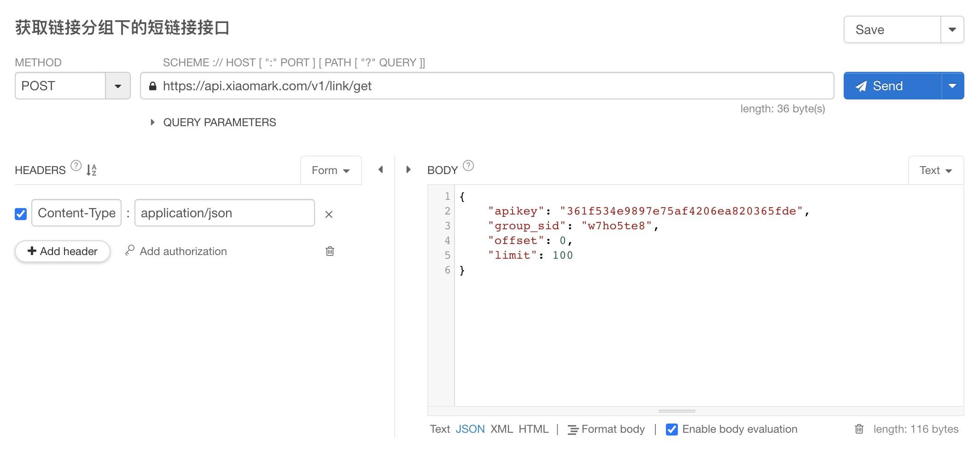Viewport: 980px width, 453px height.
Task: Click the limit value 100 in body
Action: coord(563,255)
